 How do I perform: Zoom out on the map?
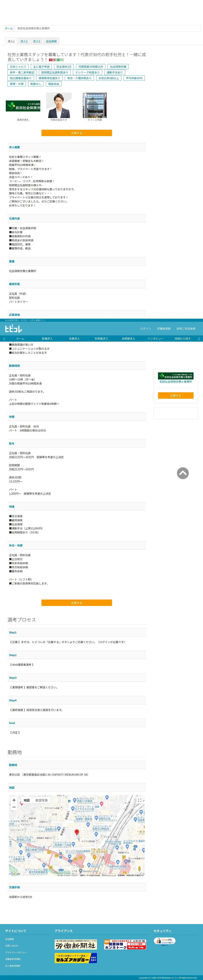(x=14, y=807)
